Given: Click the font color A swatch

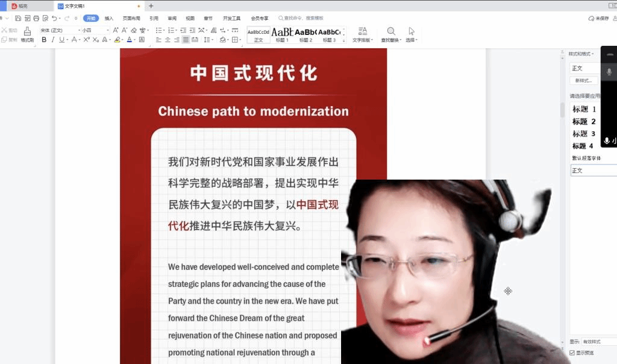Looking at the screenshot, I should (129, 40).
